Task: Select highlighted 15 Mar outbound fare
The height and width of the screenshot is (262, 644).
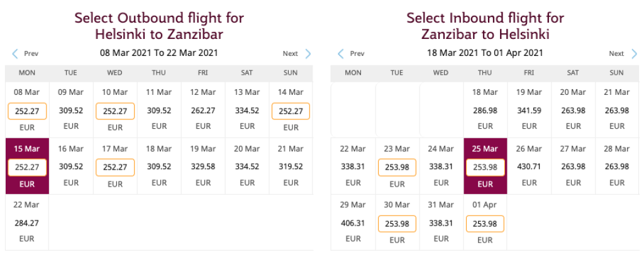Action: pyautogui.click(x=26, y=168)
